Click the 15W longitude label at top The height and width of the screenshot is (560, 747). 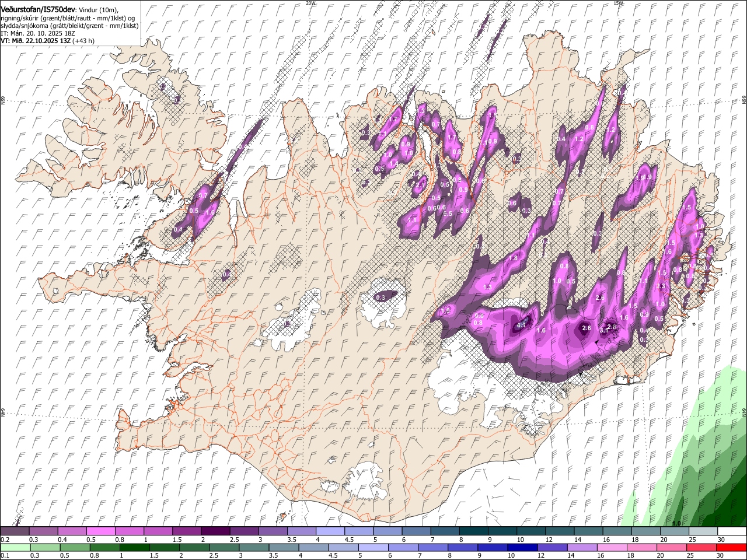(x=618, y=3)
